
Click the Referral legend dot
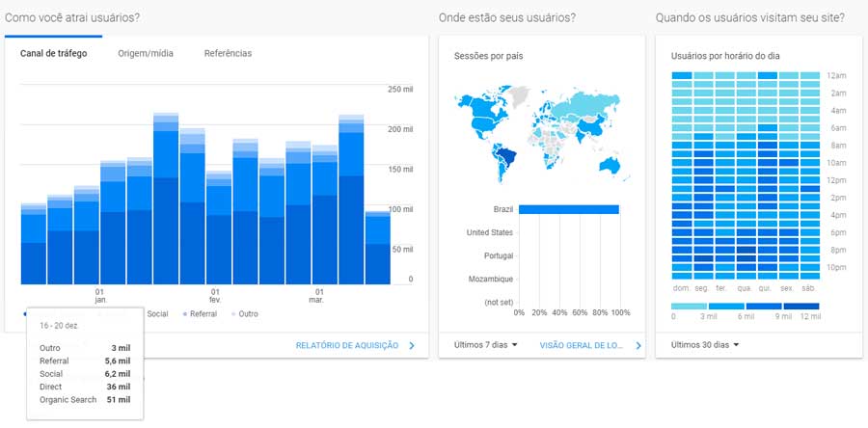[184, 314]
